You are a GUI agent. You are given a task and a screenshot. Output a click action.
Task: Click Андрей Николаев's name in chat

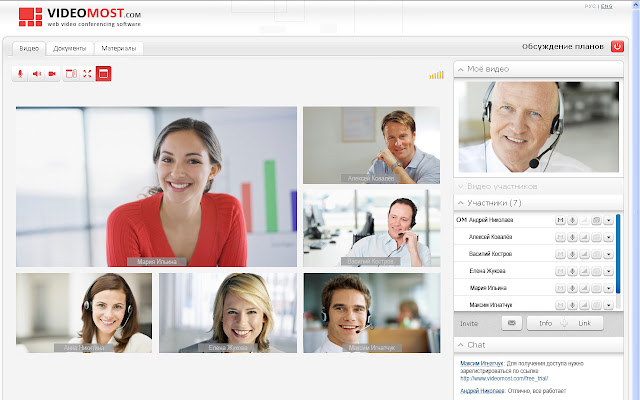click(482, 391)
